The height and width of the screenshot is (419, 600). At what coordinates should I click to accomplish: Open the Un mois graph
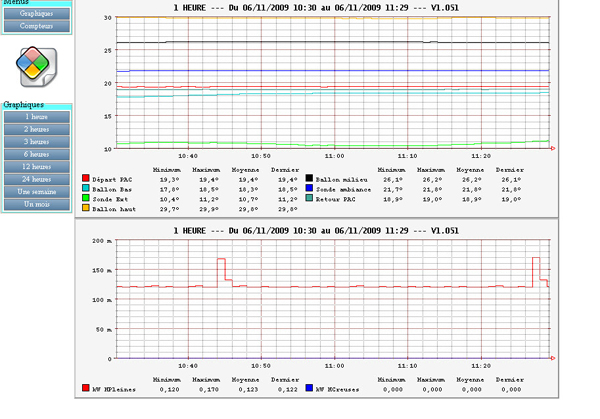click(x=36, y=203)
